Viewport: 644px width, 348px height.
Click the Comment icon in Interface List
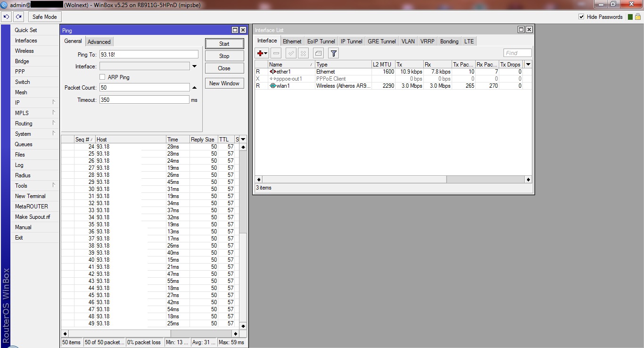[x=318, y=53]
